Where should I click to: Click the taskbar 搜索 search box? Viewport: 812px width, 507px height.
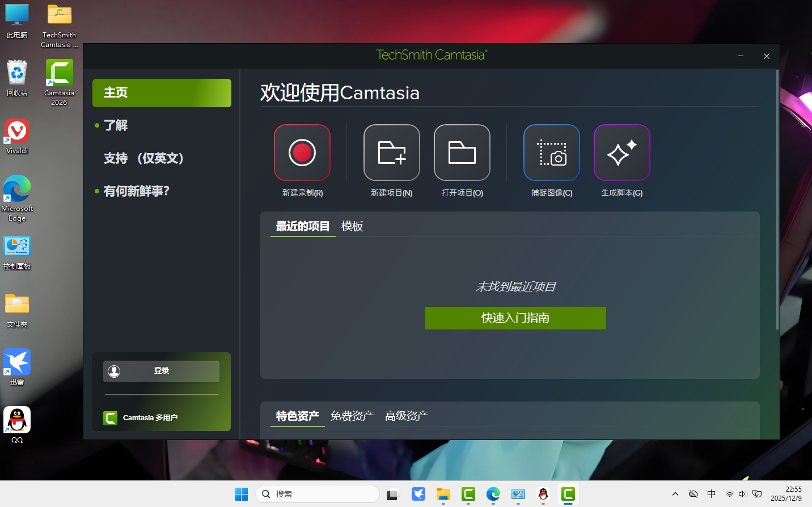(318, 495)
